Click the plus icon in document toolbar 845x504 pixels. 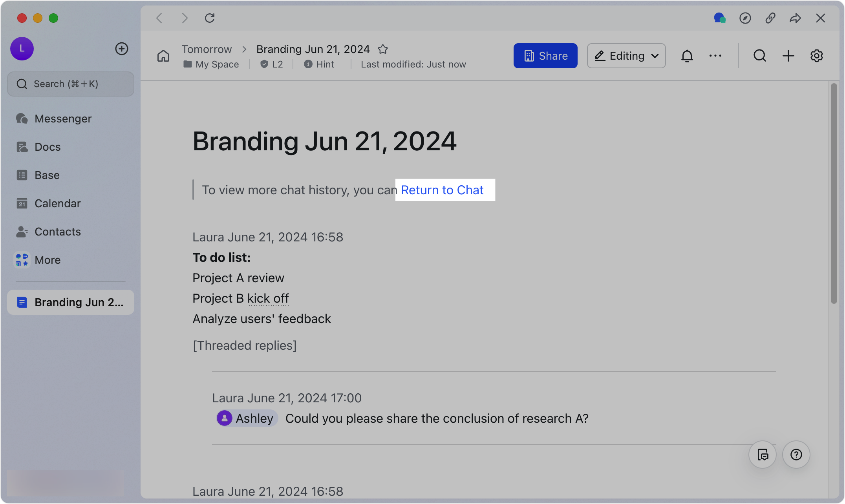[x=788, y=56]
